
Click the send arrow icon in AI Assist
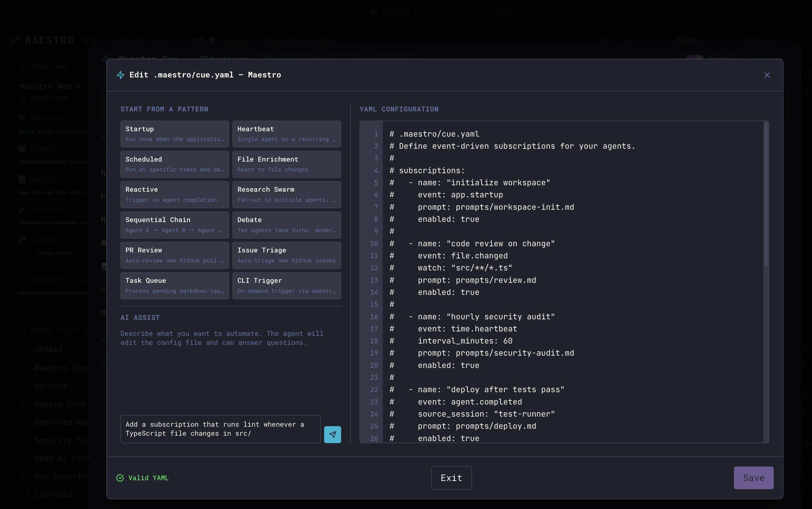tap(332, 435)
